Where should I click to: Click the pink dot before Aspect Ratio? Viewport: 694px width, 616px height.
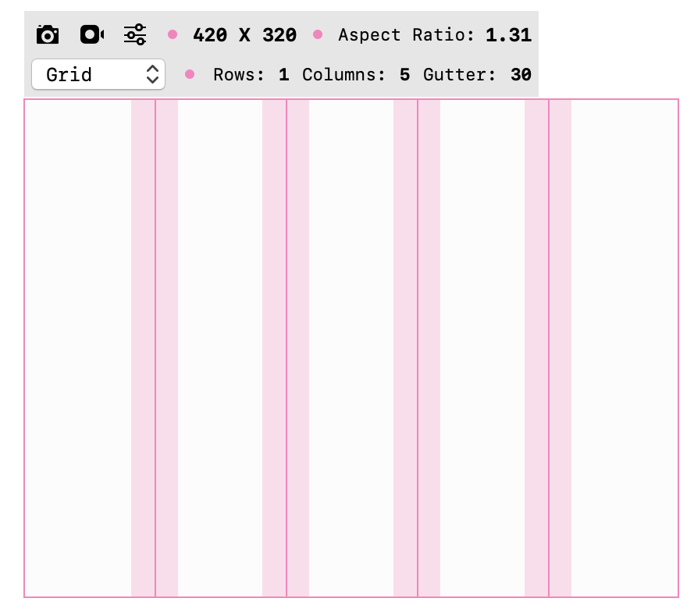pos(318,34)
